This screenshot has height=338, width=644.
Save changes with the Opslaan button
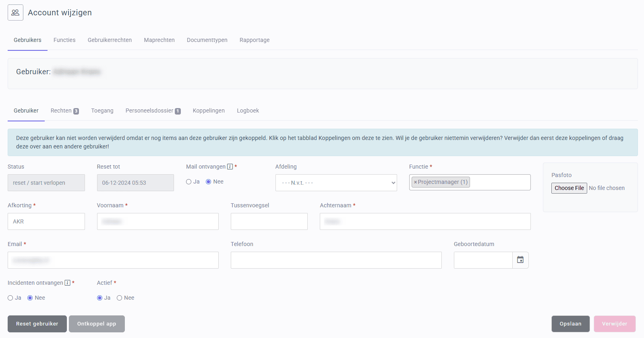point(571,324)
